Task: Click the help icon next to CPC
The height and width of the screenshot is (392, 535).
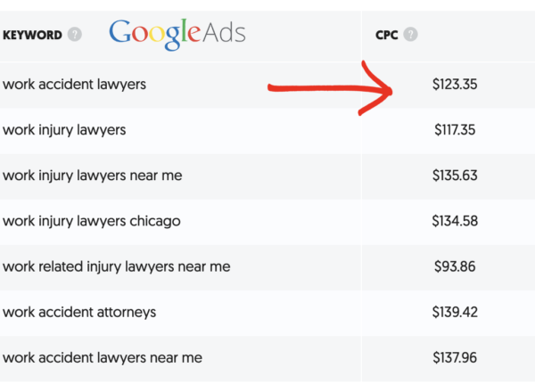Action: click(x=410, y=35)
